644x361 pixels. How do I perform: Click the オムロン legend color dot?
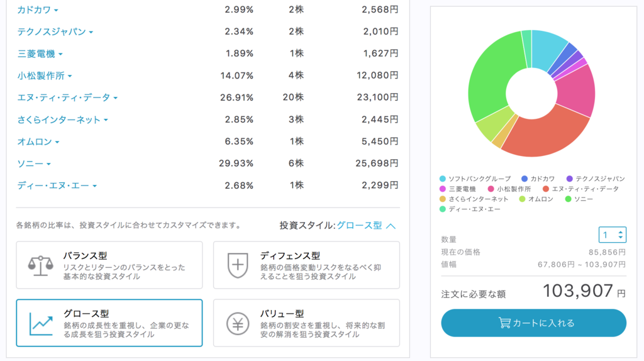coord(522,199)
